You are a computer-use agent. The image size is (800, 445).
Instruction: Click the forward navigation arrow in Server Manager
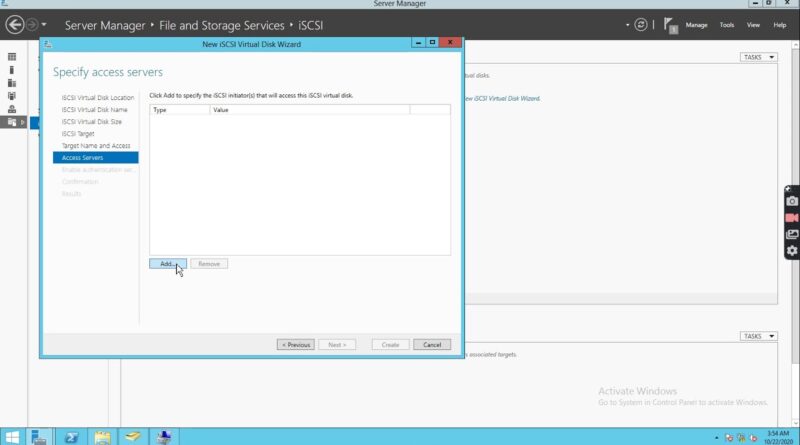pos(32,24)
